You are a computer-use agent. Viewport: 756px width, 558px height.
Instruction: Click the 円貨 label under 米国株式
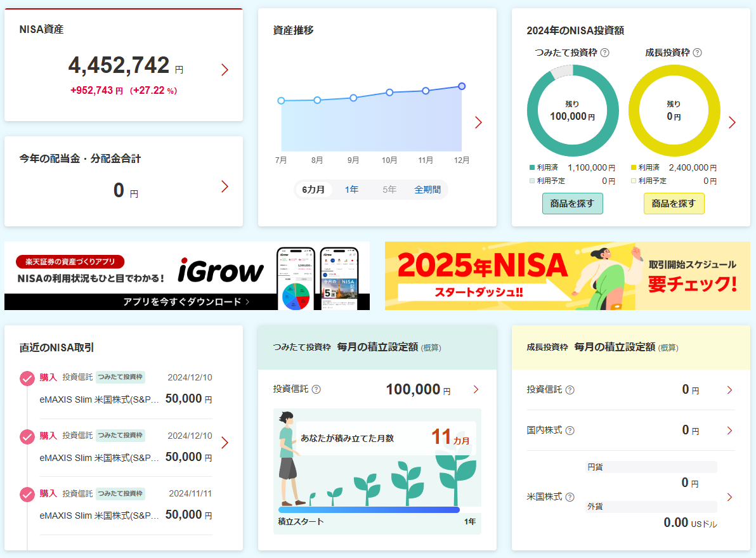coord(595,467)
